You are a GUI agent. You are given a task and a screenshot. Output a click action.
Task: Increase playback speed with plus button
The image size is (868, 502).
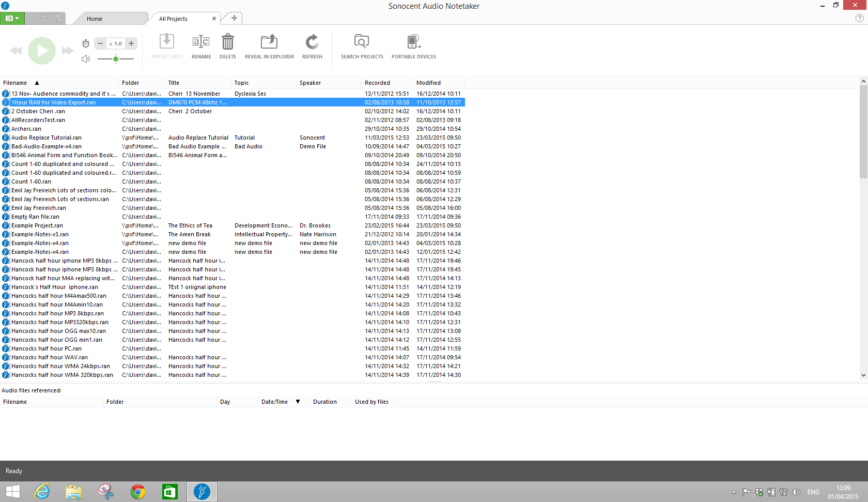click(131, 43)
